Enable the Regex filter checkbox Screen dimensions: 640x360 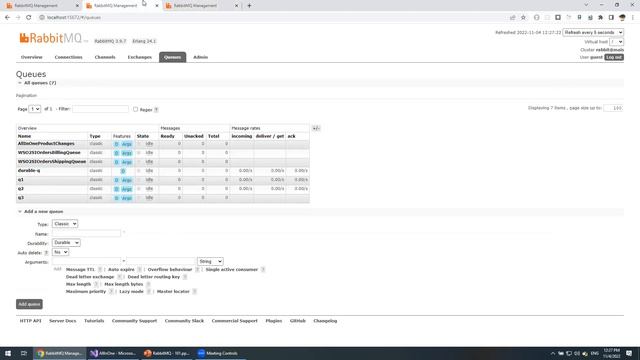(x=136, y=109)
